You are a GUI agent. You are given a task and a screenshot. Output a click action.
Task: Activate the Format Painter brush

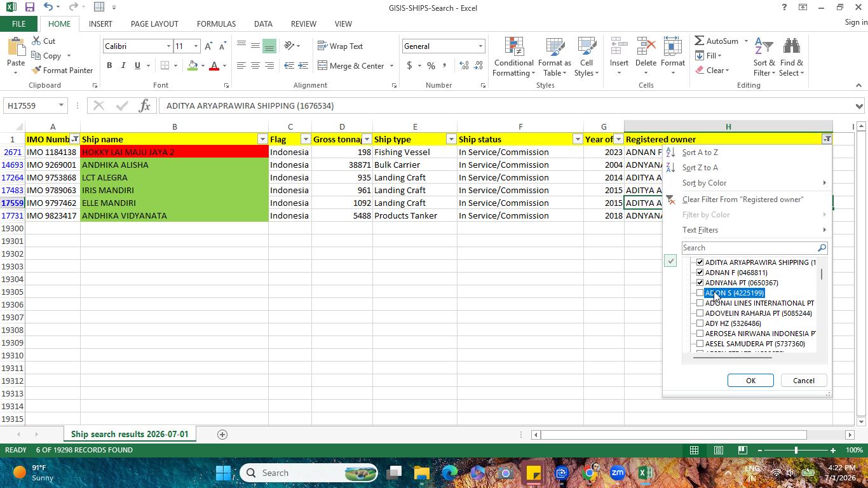62,71
